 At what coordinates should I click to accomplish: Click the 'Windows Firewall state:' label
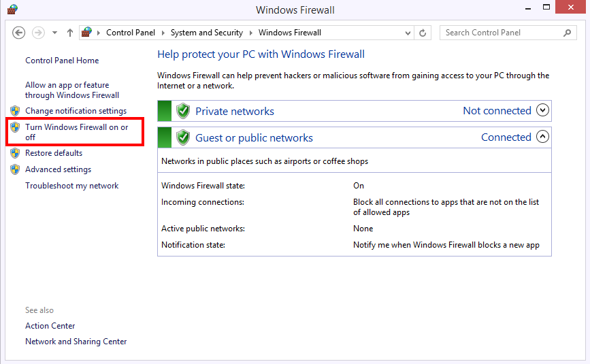point(203,186)
